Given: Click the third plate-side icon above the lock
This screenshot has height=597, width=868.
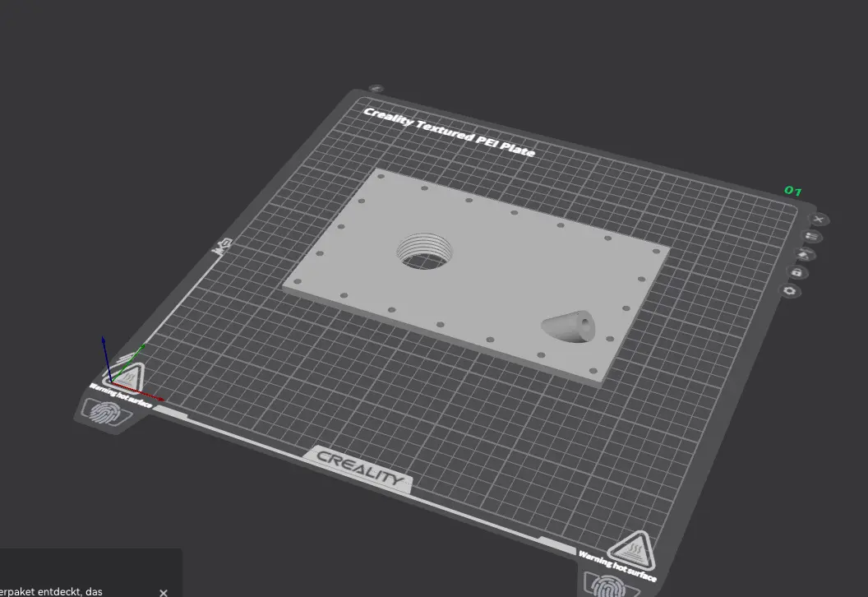Looking at the screenshot, I should pyautogui.click(x=805, y=255).
